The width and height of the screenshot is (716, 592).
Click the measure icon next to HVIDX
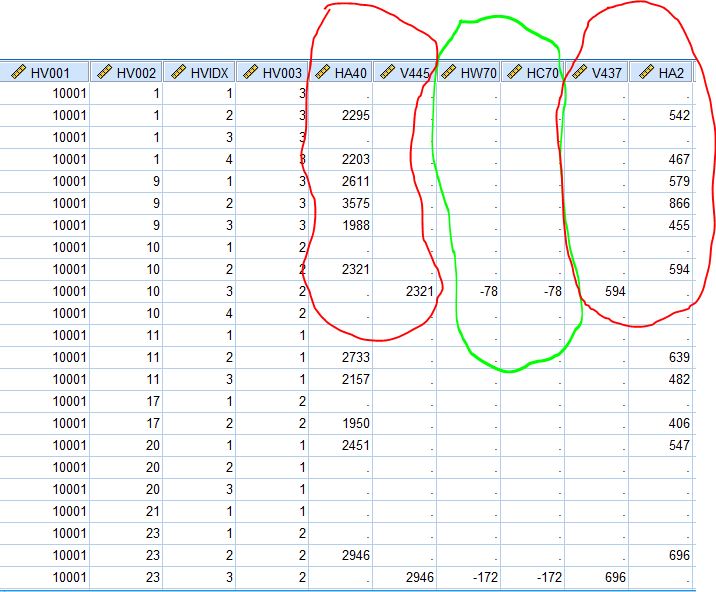pyautogui.click(x=178, y=72)
